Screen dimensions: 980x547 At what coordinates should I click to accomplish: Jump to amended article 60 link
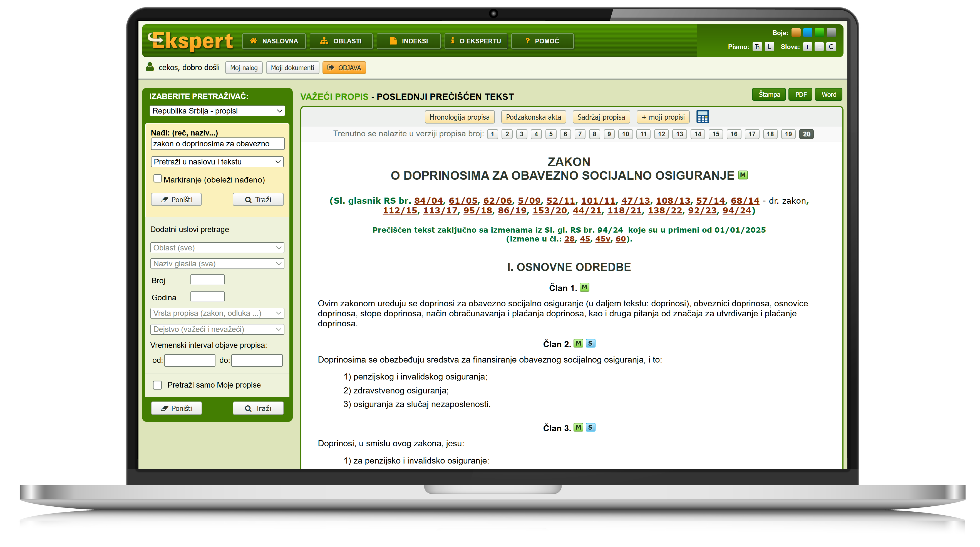point(621,239)
